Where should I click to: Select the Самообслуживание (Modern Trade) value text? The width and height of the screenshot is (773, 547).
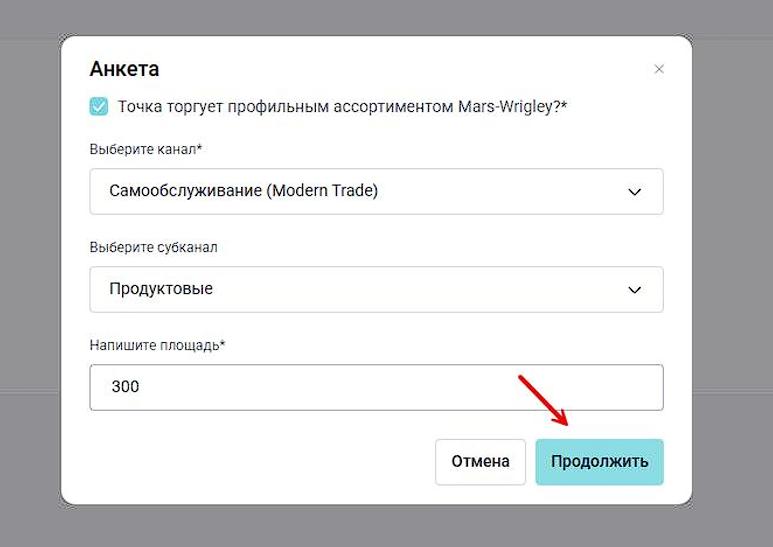click(x=243, y=191)
